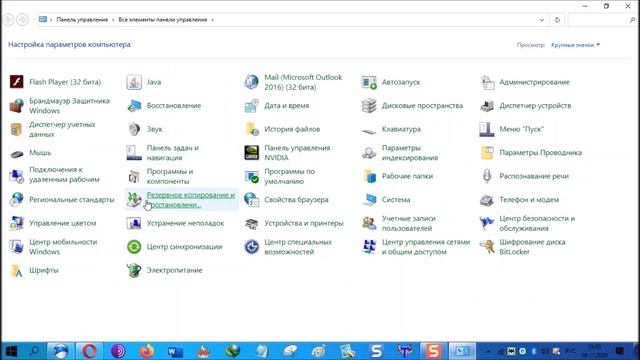Click the Устранение неполадок link text

click(185, 223)
